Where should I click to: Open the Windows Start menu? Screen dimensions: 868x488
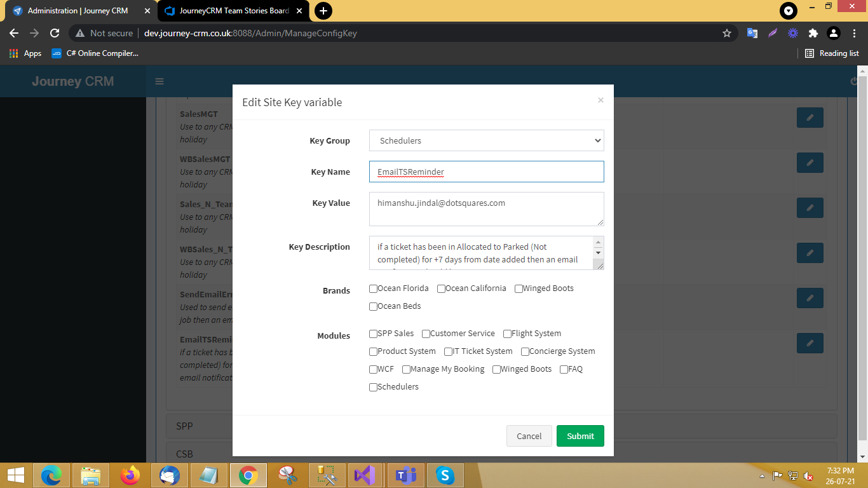click(x=16, y=475)
